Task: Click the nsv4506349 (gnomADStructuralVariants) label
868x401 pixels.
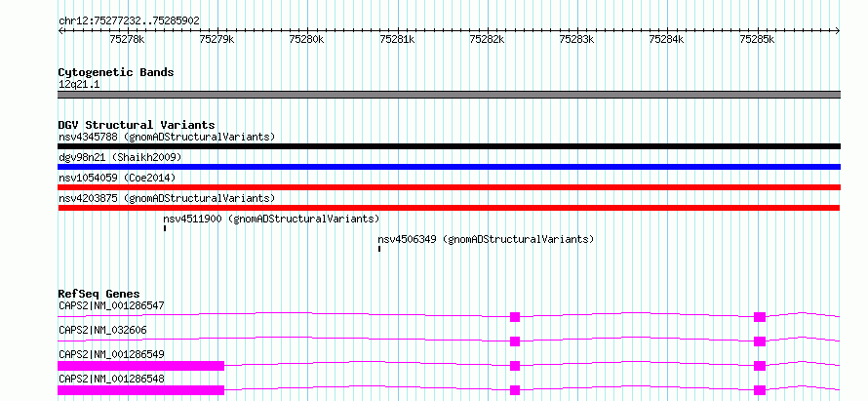Action: (x=486, y=239)
